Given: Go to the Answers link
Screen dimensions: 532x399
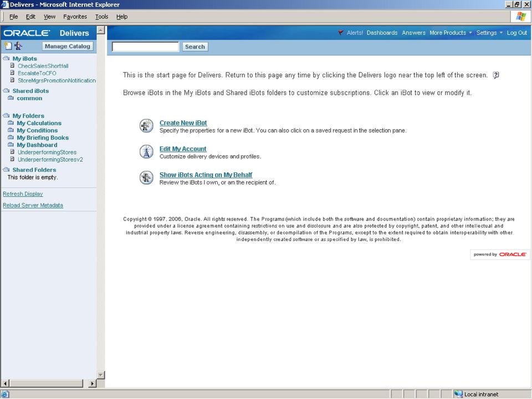Looking at the screenshot, I should [413, 33].
